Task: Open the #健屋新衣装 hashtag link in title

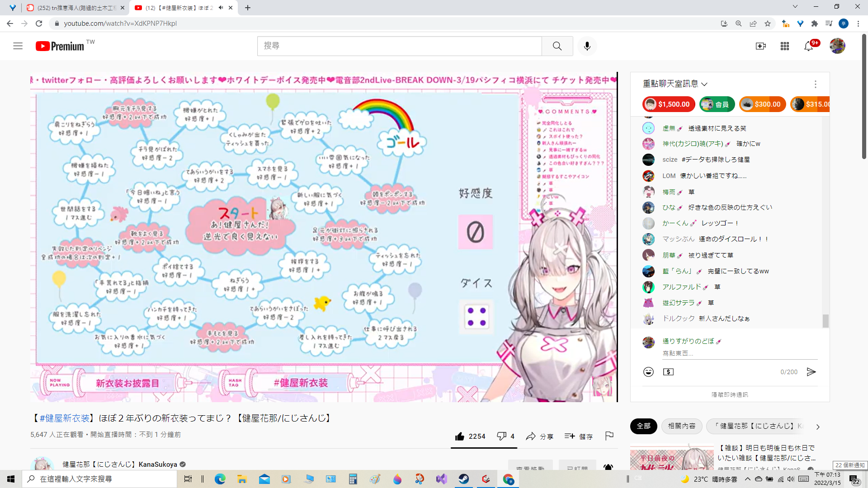Action: 64,418
